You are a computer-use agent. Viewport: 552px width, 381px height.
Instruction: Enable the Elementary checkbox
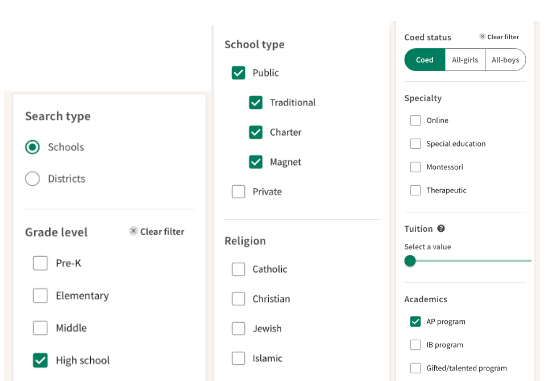pyautogui.click(x=40, y=295)
